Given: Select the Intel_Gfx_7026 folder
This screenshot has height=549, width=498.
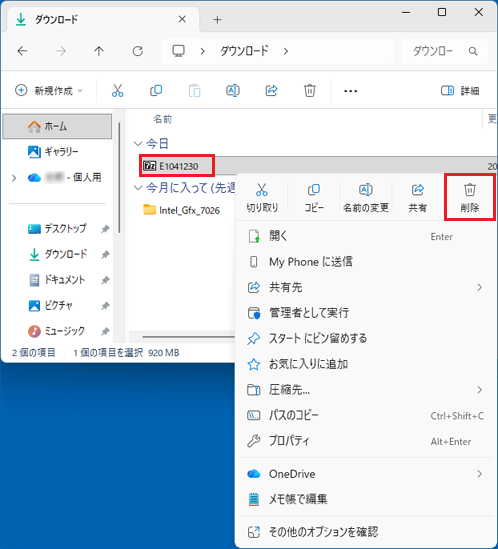Looking at the screenshot, I should 182,210.
